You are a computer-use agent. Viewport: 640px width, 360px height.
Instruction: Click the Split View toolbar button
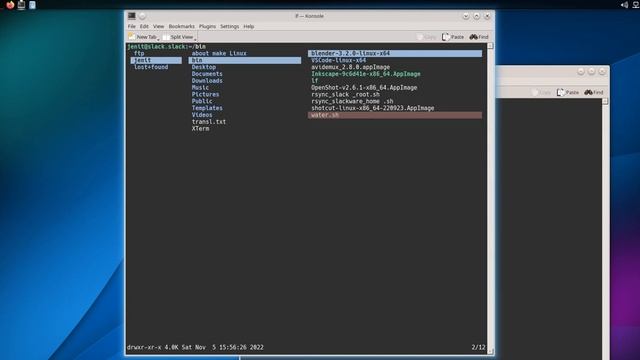click(179, 37)
